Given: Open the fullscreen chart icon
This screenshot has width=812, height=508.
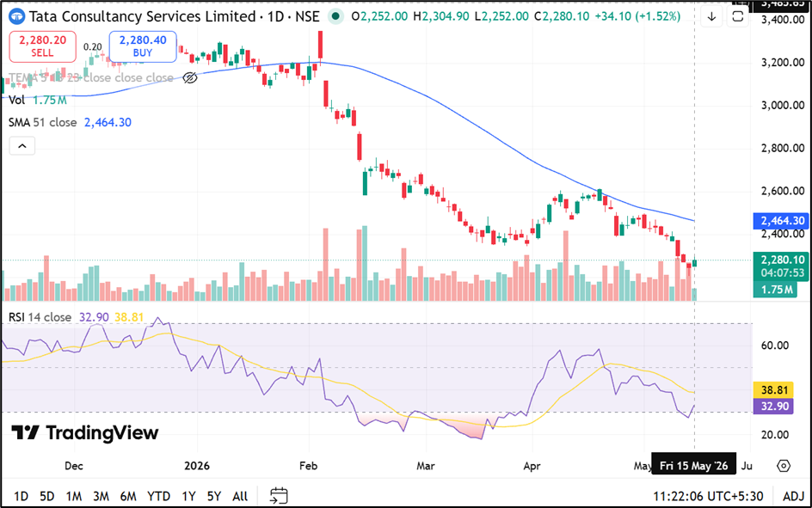Looking at the screenshot, I should coord(738,16).
